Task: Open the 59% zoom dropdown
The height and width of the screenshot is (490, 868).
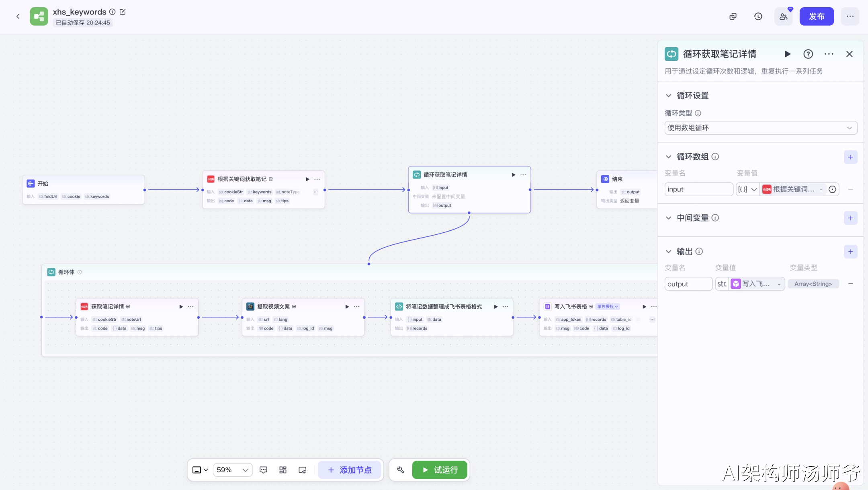Action: [x=233, y=470]
